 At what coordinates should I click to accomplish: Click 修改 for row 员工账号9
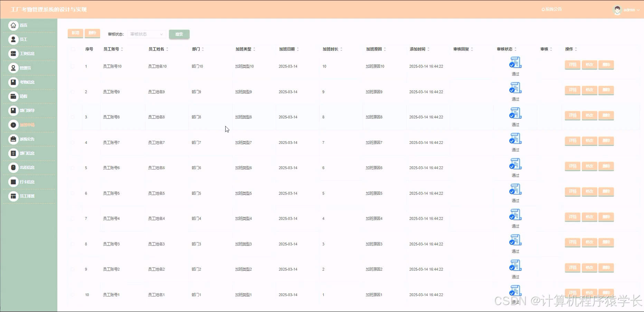pos(589,90)
